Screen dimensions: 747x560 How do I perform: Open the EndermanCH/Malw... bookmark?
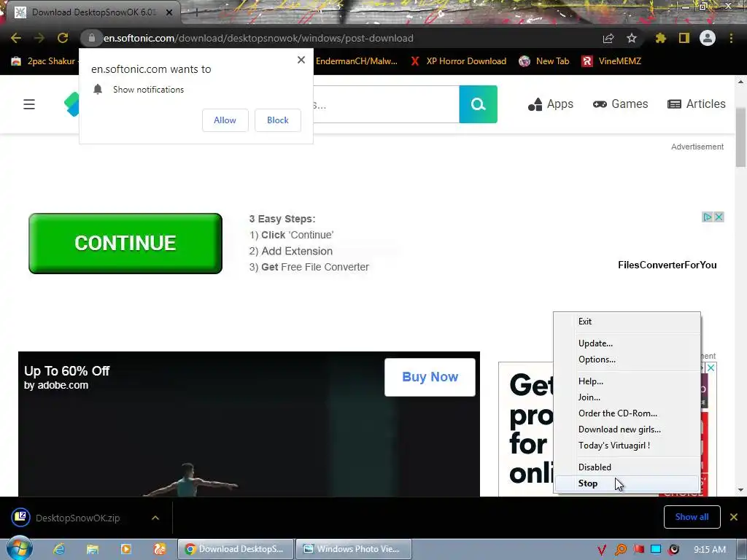[x=356, y=61]
